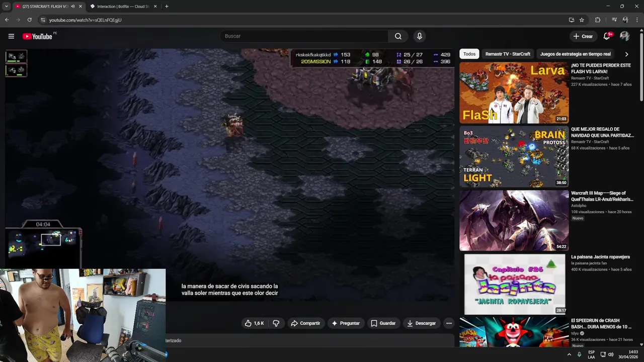Click the video player area
Viewport: 644px width, 362px height.
[x=229, y=175]
